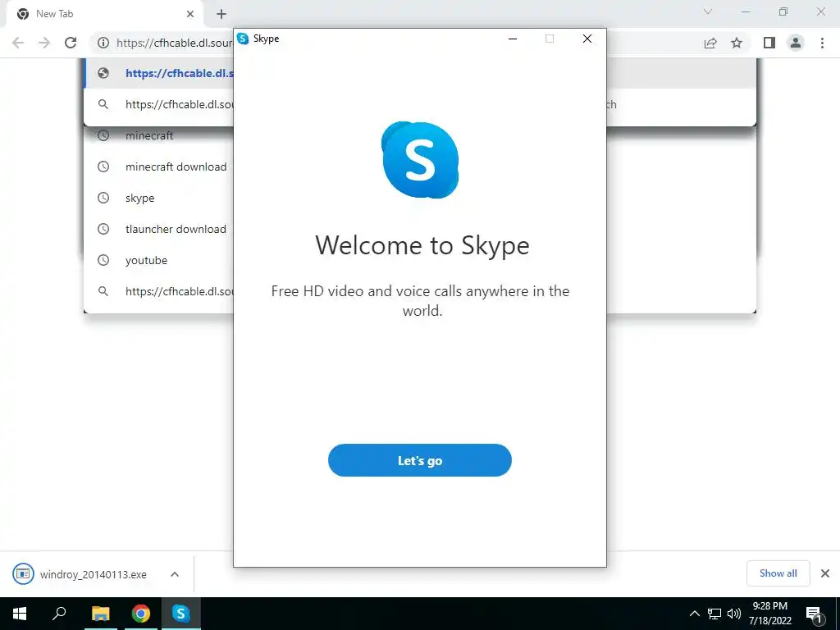This screenshot has width=840, height=630.
Task: Open Windows notification center
Action: click(815, 614)
